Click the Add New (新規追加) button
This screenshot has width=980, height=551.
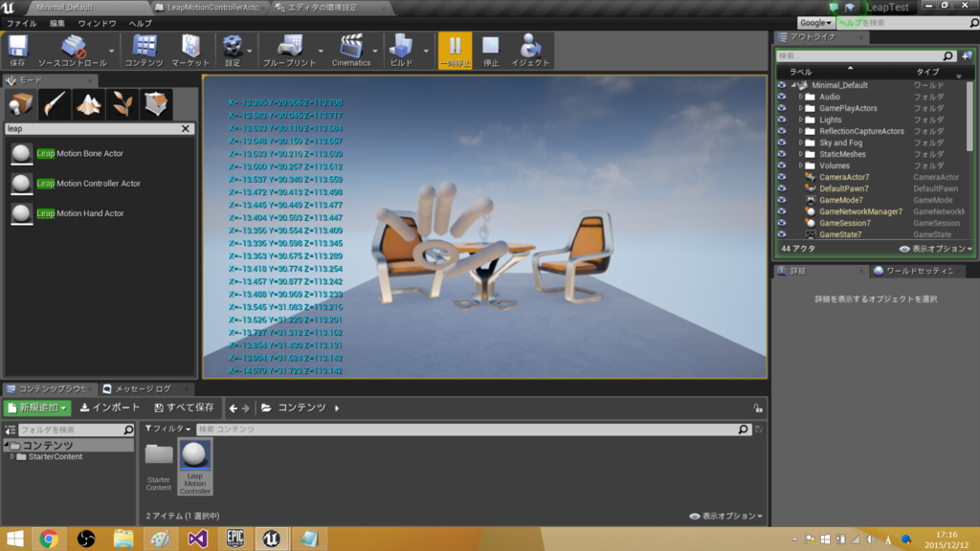37,408
